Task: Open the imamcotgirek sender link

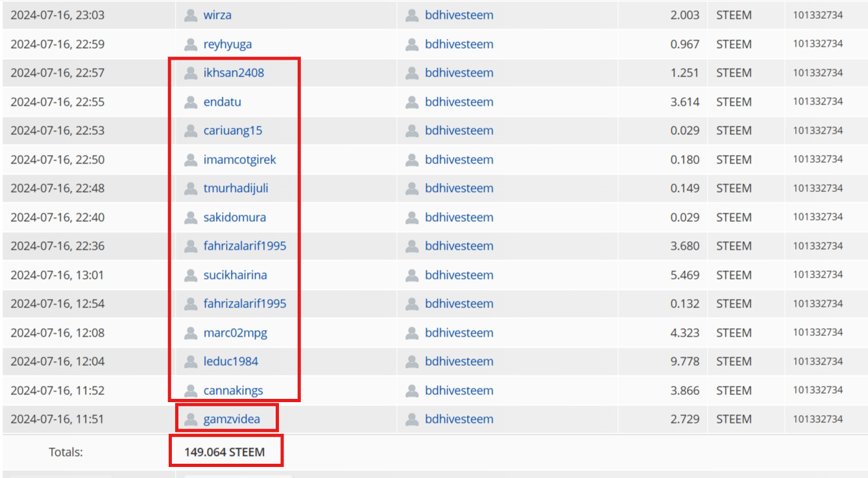Action: (x=240, y=160)
